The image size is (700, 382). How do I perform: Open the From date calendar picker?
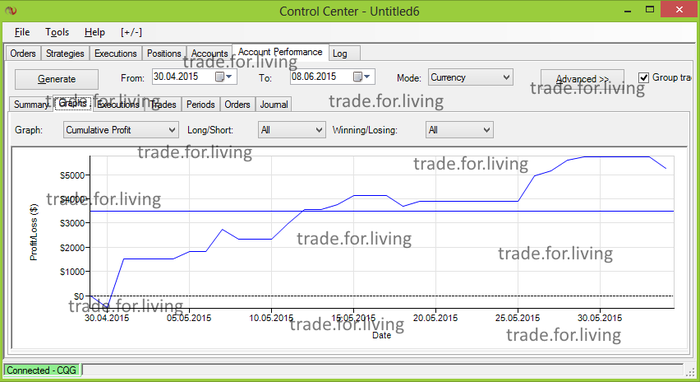coord(224,77)
